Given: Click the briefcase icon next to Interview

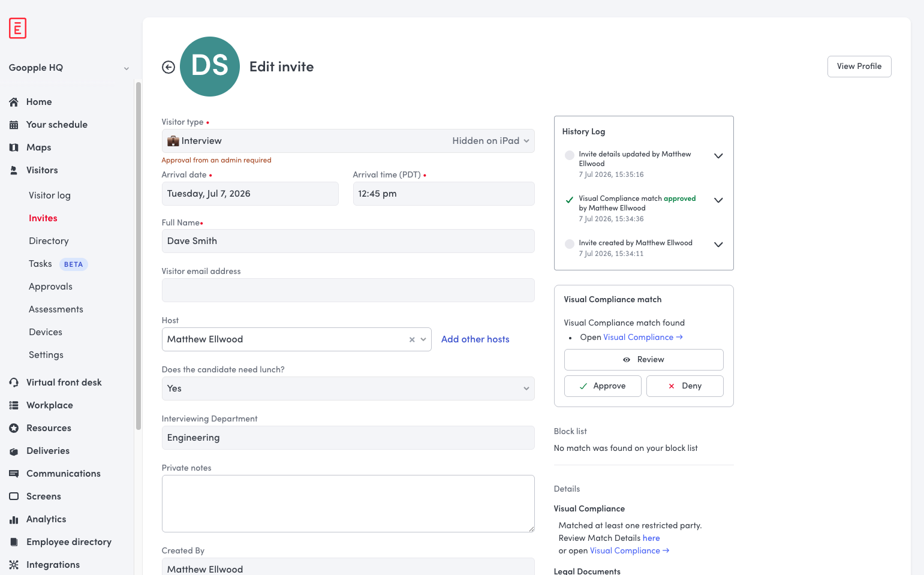Looking at the screenshot, I should coord(173,141).
